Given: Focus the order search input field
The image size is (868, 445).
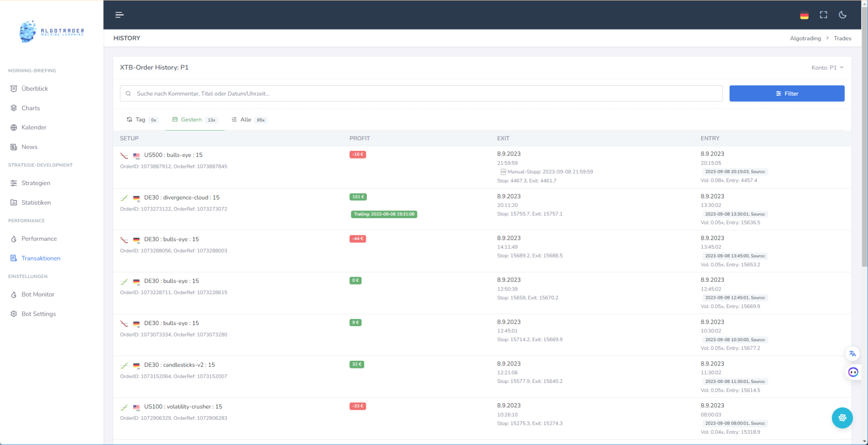Looking at the screenshot, I should pos(421,94).
